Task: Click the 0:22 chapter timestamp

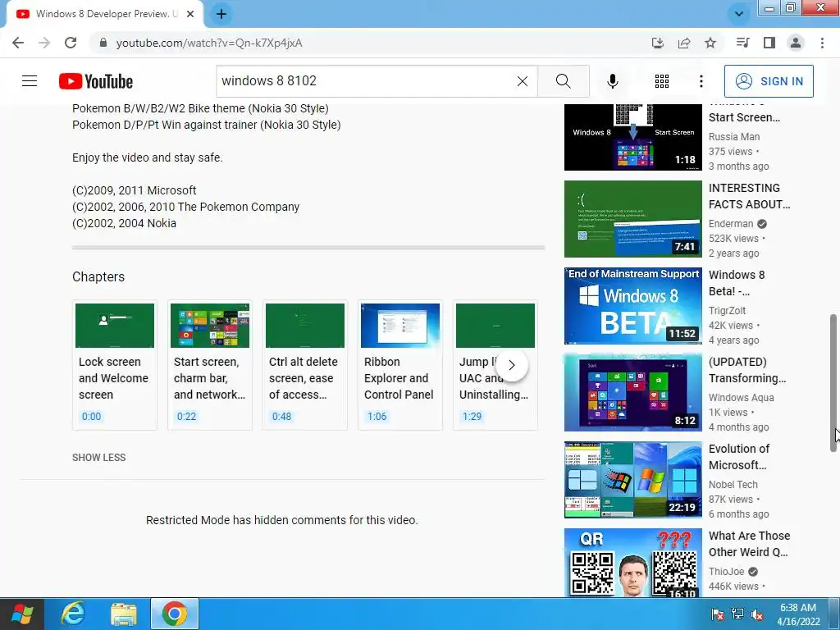Action: pos(186,416)
